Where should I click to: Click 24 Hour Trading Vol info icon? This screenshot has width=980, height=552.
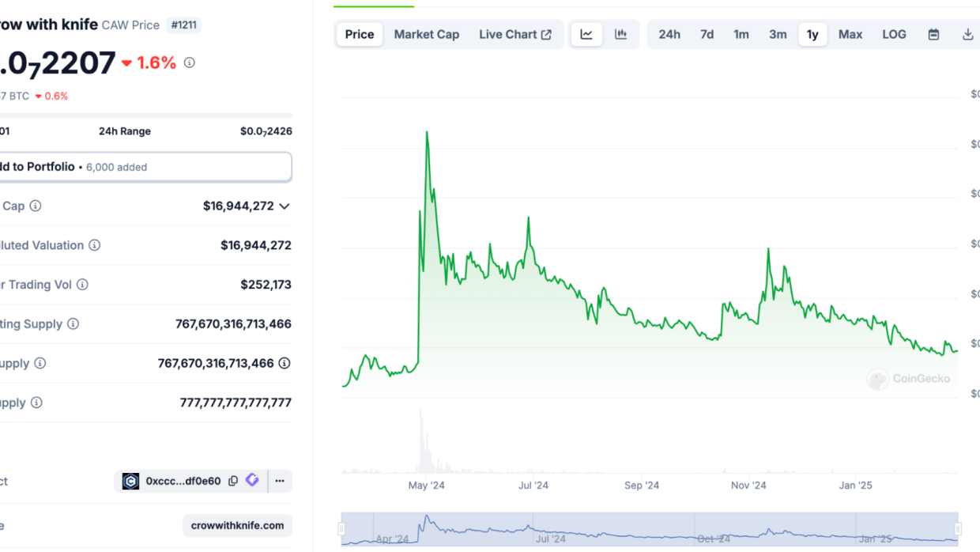82,285
